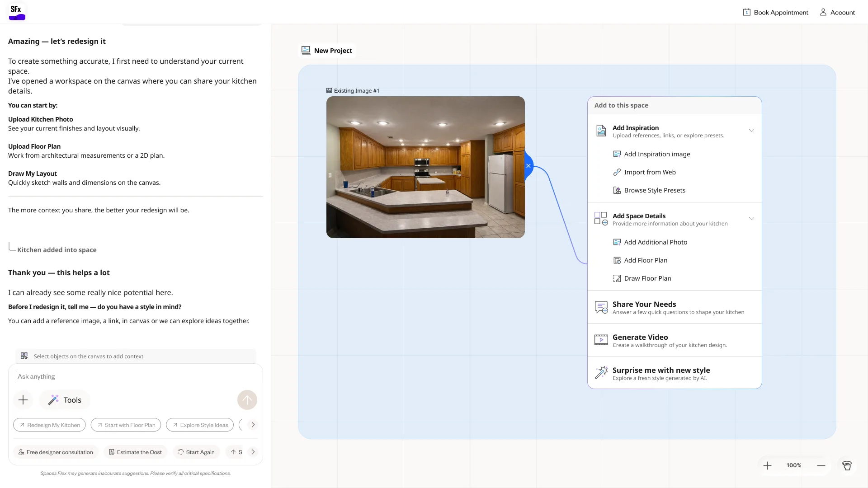Open the Tools menu in chat
The image size is (868, 488).
point(65,400)
